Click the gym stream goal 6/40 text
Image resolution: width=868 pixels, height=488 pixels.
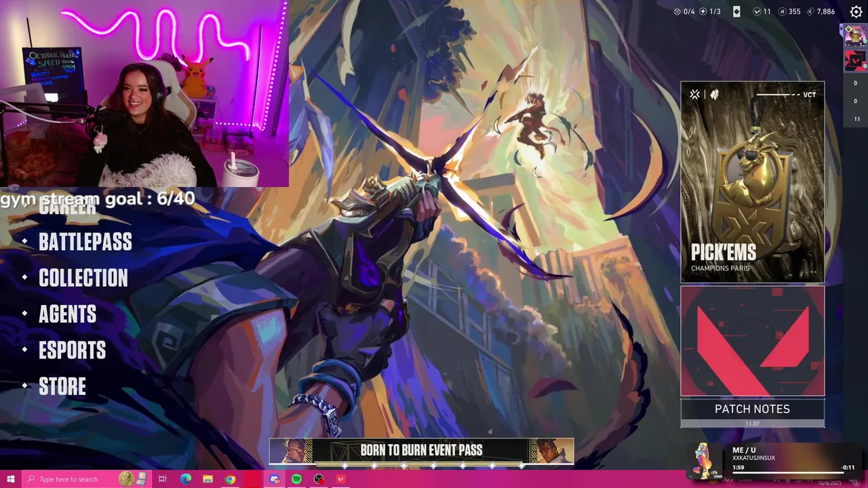98,199
